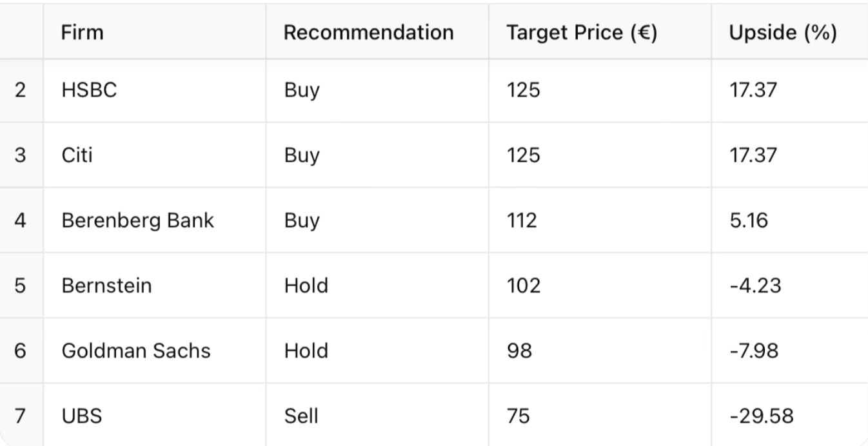868x446 pixels.
Task: Click the Upside (%) column header
Action: point(783,33)
